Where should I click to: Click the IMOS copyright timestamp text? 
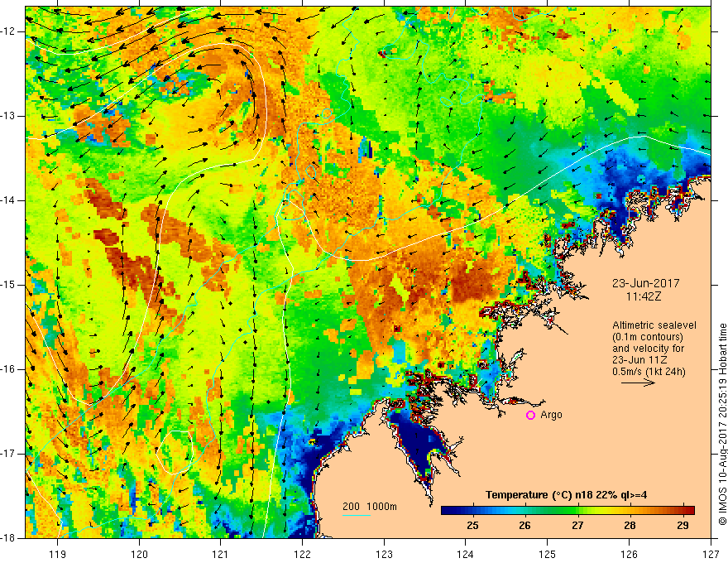722,424
